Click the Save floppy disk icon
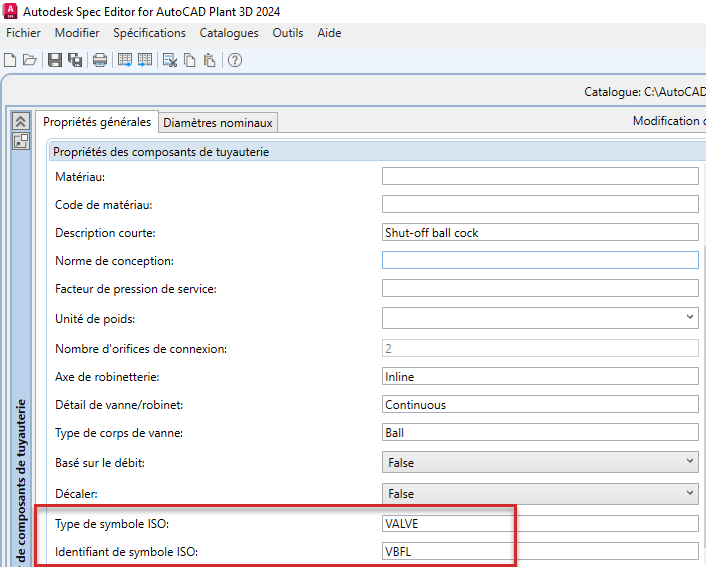Image resolution: width=706 pixels, height=567 pixels. pyautogui.click(x=55, y=60)
